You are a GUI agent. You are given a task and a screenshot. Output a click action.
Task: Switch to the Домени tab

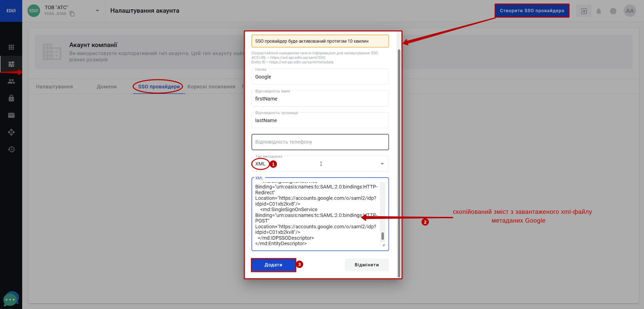point(107,87)
